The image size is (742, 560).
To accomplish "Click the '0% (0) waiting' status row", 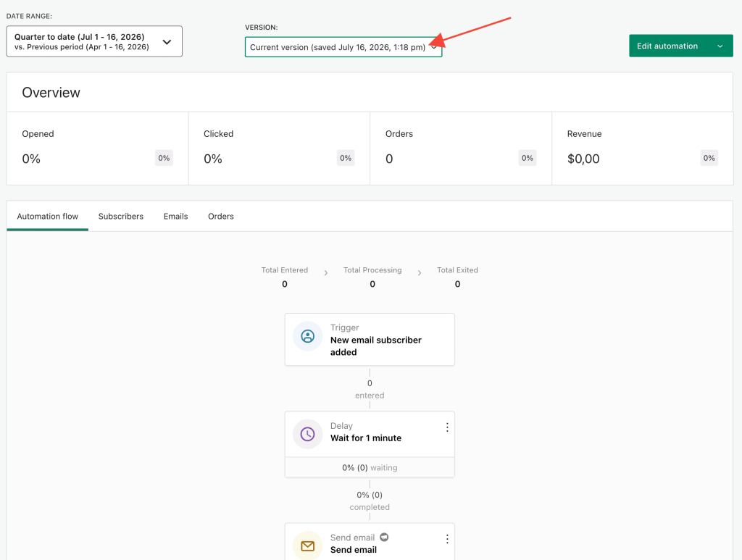I will [370, 467].
